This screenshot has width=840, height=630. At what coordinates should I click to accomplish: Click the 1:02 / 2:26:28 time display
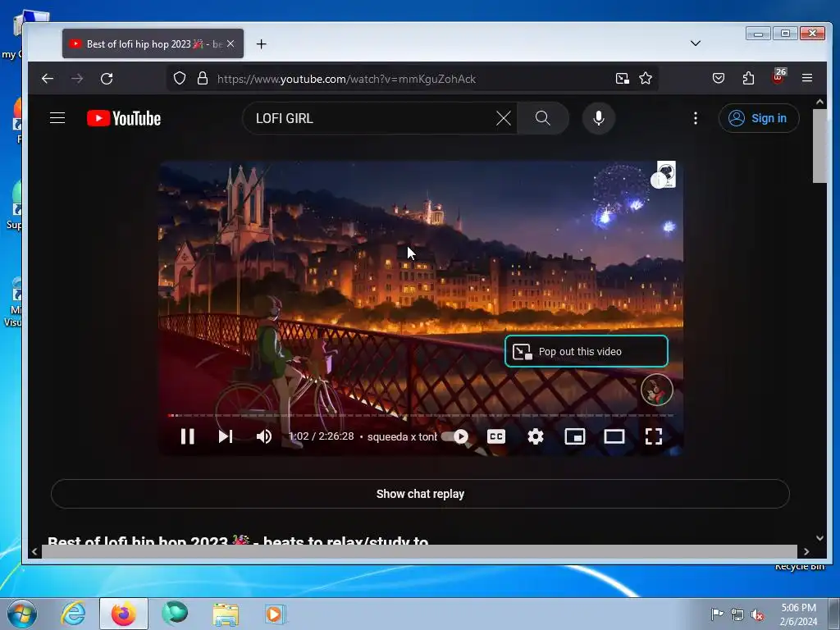pyautogui.click(x=322, y=436)
